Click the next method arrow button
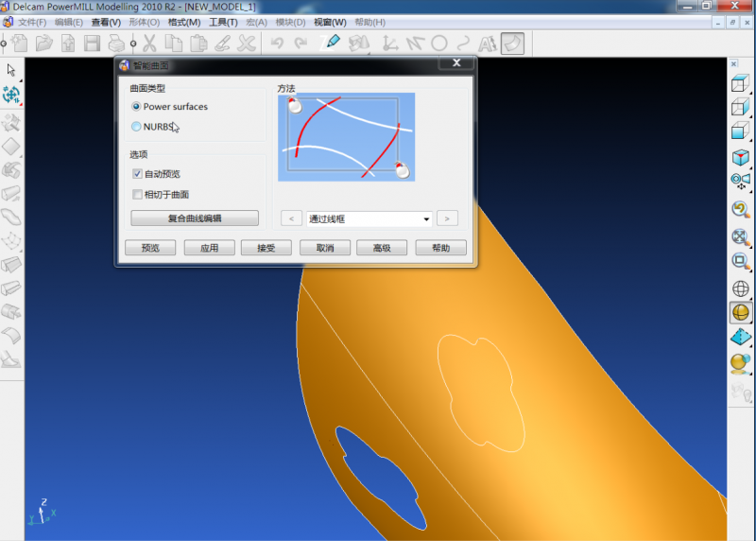756x541 pixels. coord(447,219)
